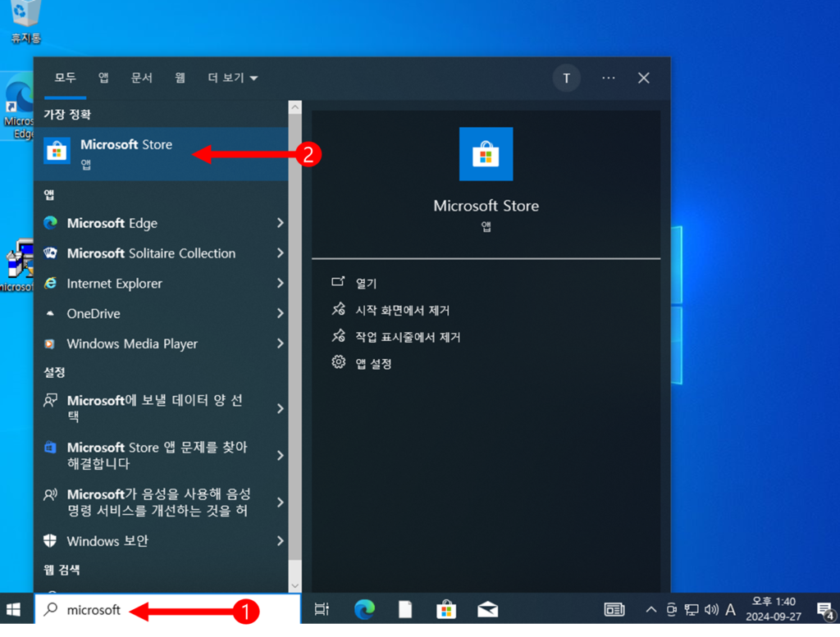Switch to 앱 search tab
The image size is (840, 637).
(103, 78)
